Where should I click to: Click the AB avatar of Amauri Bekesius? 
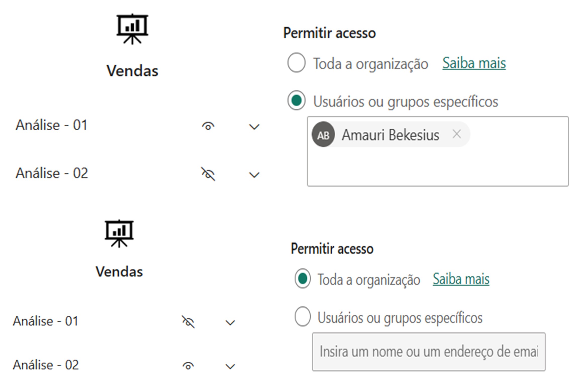[323, 135]
